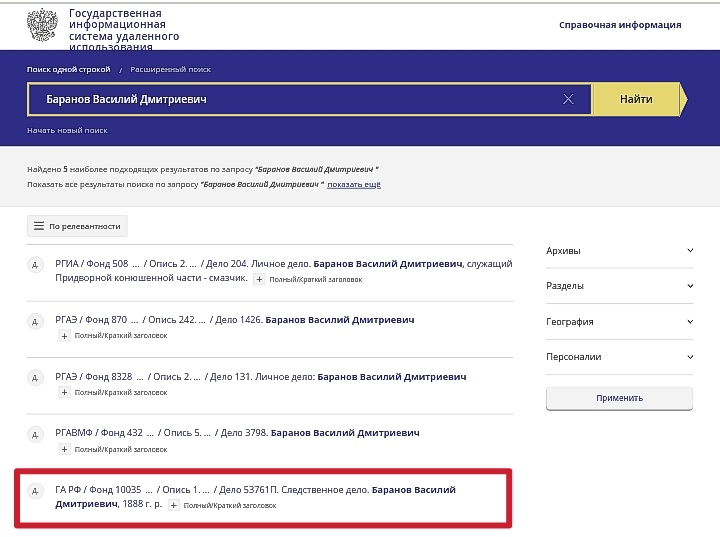Expand the Персоналии filter section
Viewport: 720px width, 537px height.
pos(619,357)
